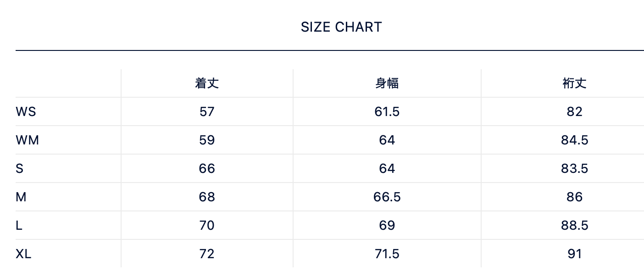Select the 身幅 column header
This screenshot has height=277, width=644.
pyautogui.click(x=387, y=83)
